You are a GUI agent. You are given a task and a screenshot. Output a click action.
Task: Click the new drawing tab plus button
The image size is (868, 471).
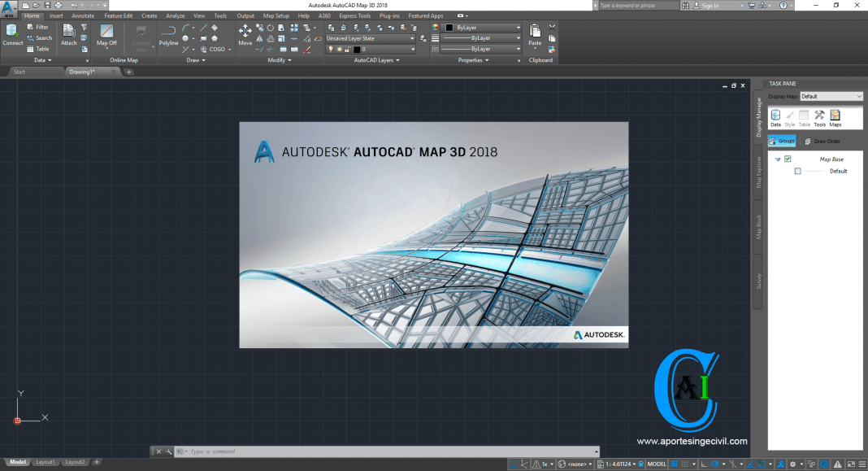point(128,72)
